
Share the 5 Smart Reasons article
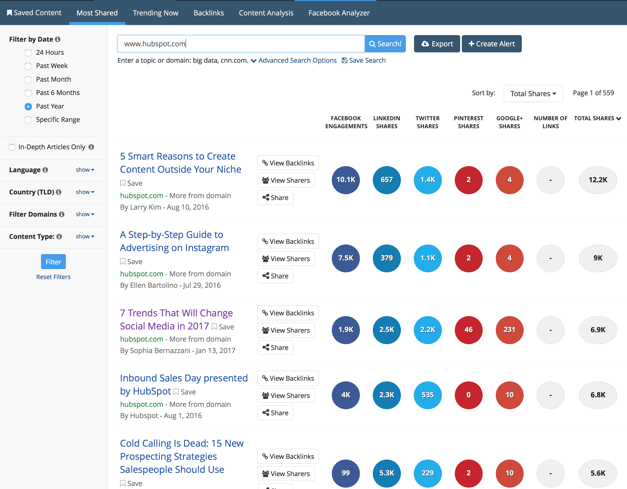click(x=275, y=198)
